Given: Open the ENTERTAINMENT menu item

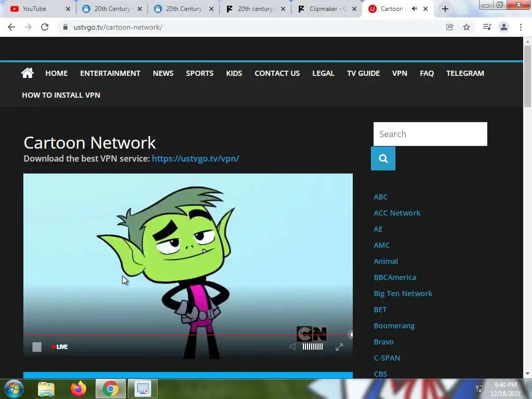Looking at the screenshot, I should pos(110,73).
